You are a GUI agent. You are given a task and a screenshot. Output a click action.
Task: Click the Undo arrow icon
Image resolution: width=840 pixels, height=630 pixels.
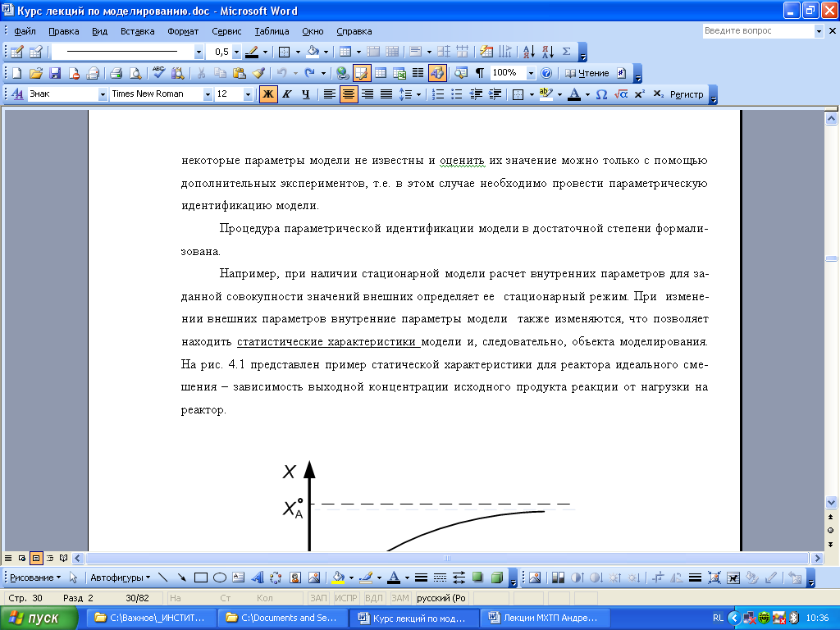pyautogui.click(x=282, y=73)
